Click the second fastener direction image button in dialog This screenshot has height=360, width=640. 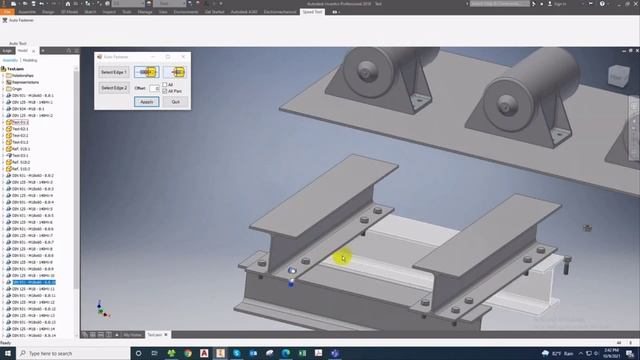(175, 72)
